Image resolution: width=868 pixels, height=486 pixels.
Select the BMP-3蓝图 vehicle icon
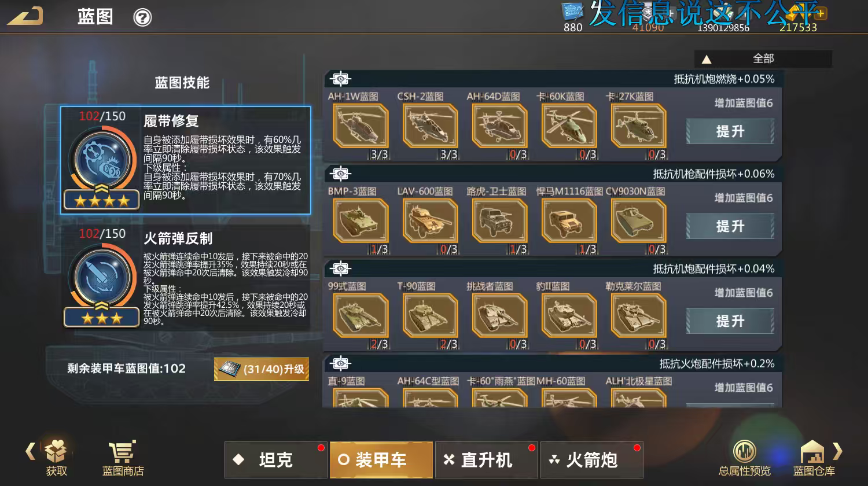361,220
